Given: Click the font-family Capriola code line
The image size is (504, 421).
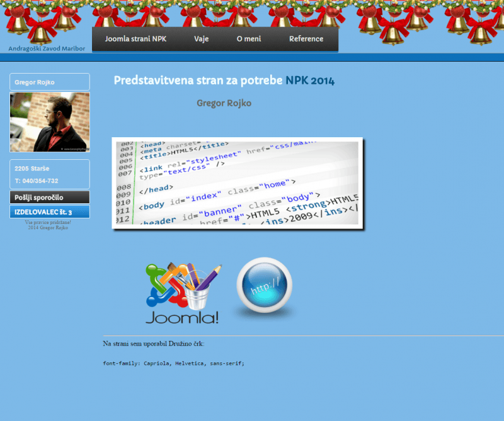Looking at the screenshot, I should point(173,363).
